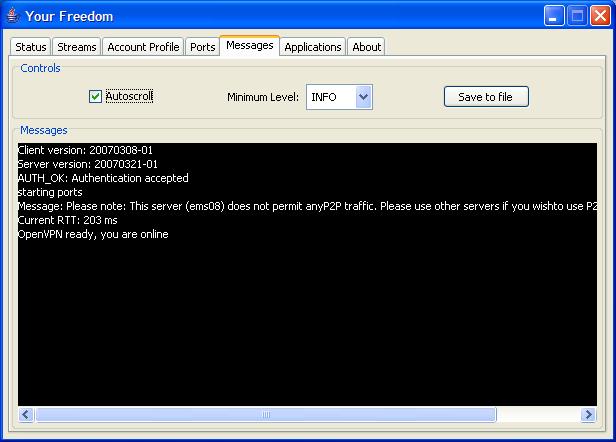
Task: Click the INFO level combo box value
Action: (331, 97)
